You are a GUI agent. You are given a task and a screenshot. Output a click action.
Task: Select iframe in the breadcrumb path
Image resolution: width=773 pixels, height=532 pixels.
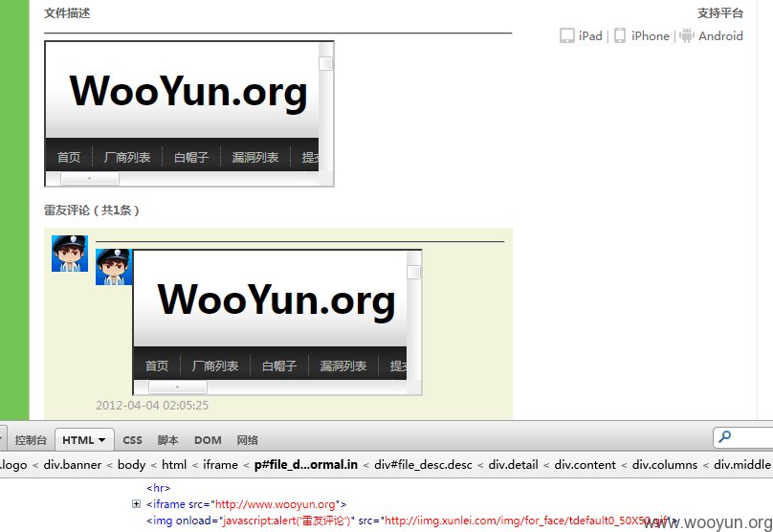coord(220,464)
